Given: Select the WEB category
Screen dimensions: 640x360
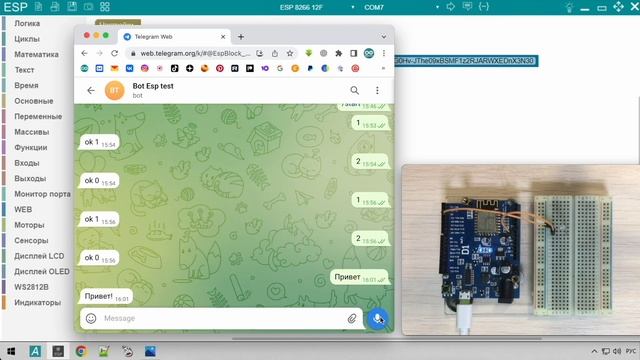Looking at the screenshot, I should pyautogui.click(x=23, y=209).
